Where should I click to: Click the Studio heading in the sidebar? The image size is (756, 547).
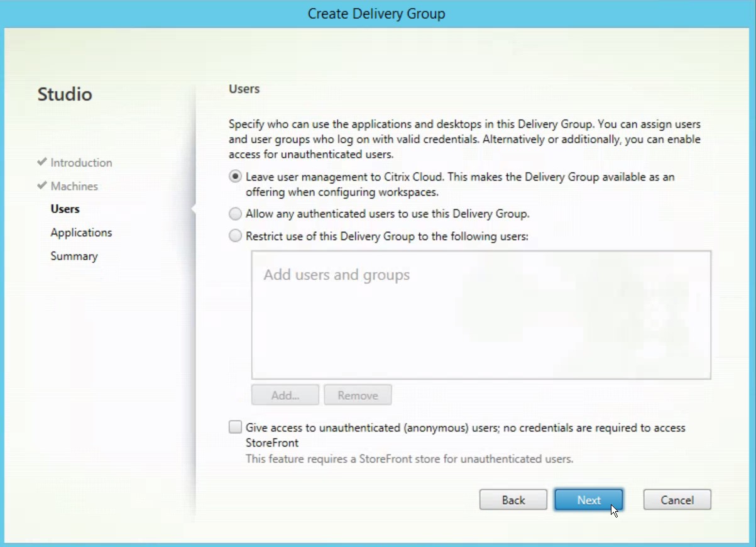[x=65, y=94]
